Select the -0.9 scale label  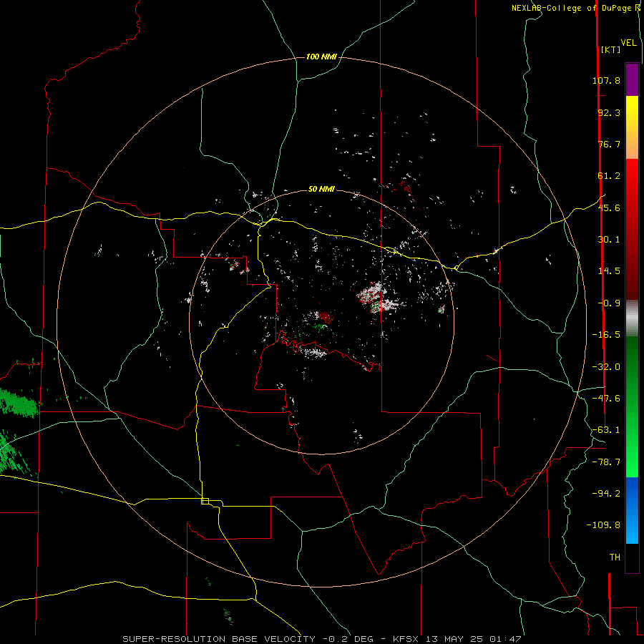click(x=609, y=303)
